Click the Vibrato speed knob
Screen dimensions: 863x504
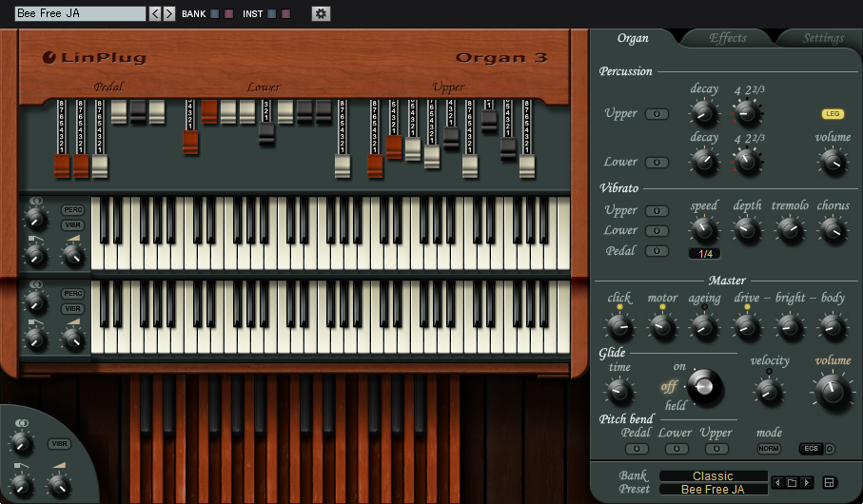pos(704,230)
